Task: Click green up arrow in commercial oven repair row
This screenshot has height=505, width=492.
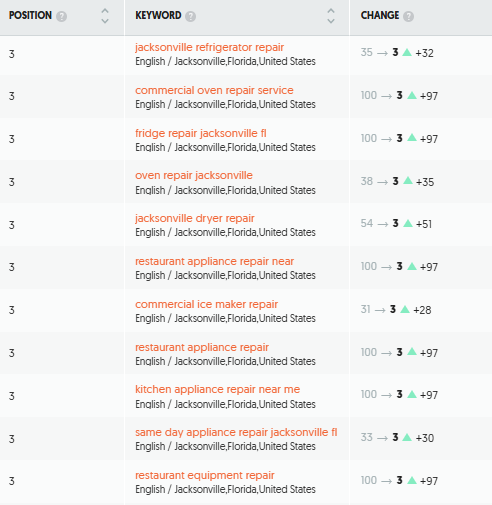Action: [x=412, y=95]
